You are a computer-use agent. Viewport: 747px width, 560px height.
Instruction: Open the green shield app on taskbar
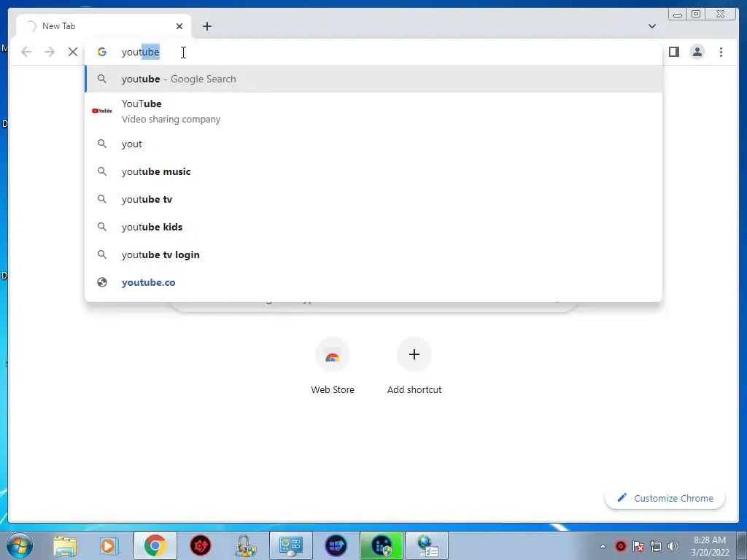tap(381, 545)
